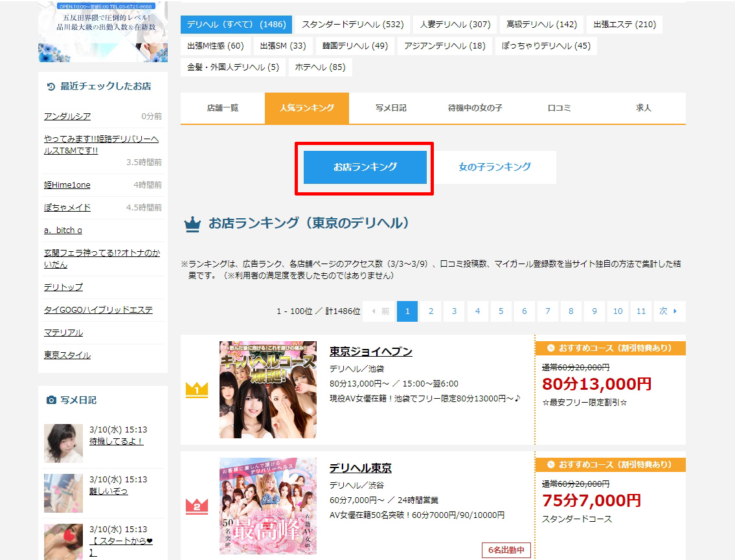Go to pagination page 1
Viewport: 735px width, 560px height.
click(x=407, y=311)
